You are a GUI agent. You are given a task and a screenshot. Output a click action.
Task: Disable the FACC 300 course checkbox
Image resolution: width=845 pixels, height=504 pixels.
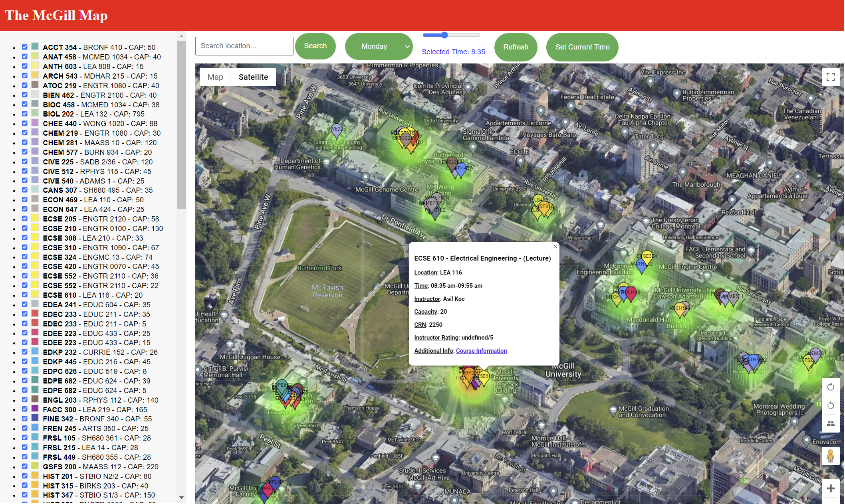tap(25, 409)
